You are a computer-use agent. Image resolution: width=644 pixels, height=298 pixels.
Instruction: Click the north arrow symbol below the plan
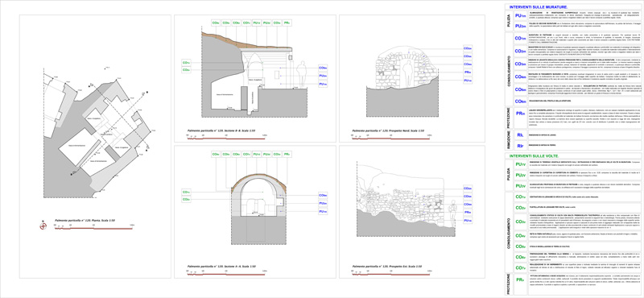click(x=43, y=226)
